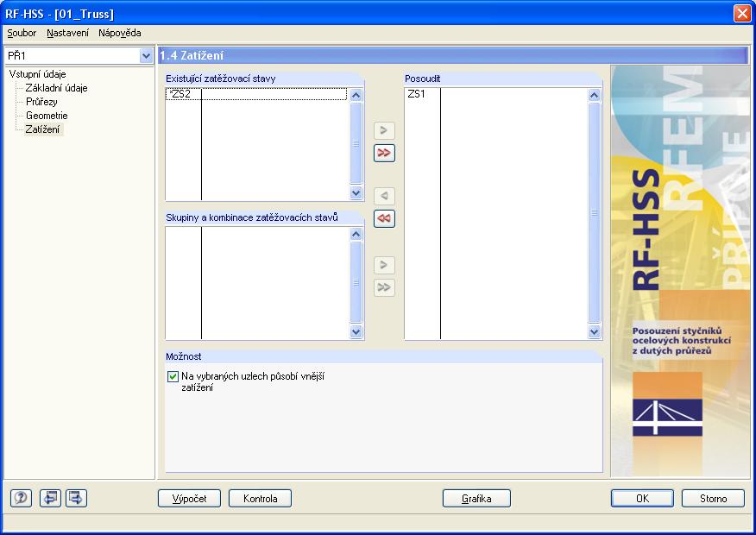Screen dimensions: 756x535
Task: Click the Posoudit list scrollbar thumb
Action: (594, 212)
